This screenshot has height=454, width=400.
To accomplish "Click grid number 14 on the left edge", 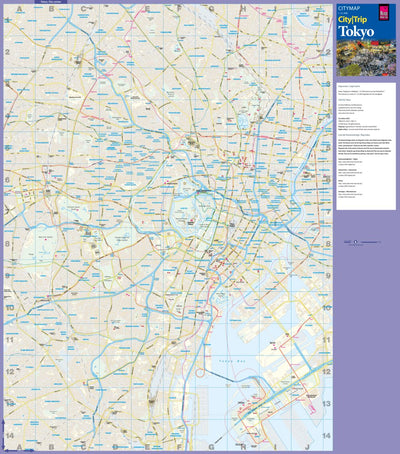I will tap(10, 435).
